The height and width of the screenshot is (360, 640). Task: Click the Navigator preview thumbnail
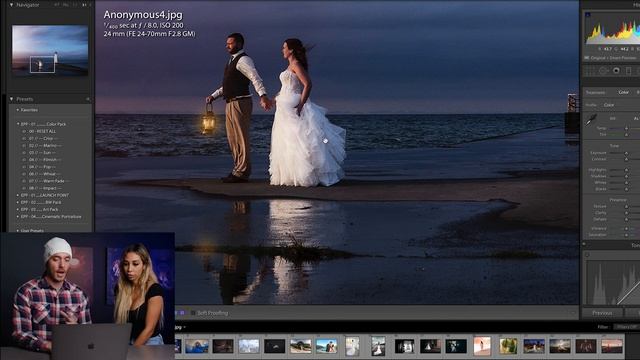(50, 51)
